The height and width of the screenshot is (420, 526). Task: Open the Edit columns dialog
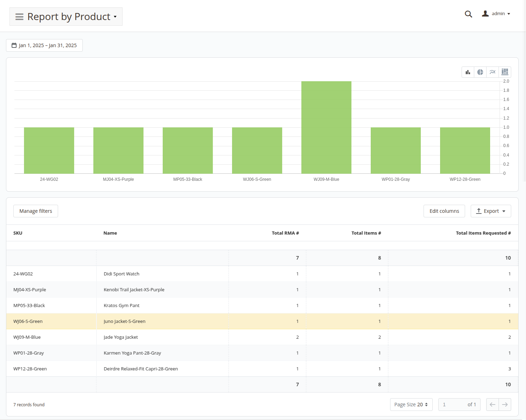click(444, 211)
